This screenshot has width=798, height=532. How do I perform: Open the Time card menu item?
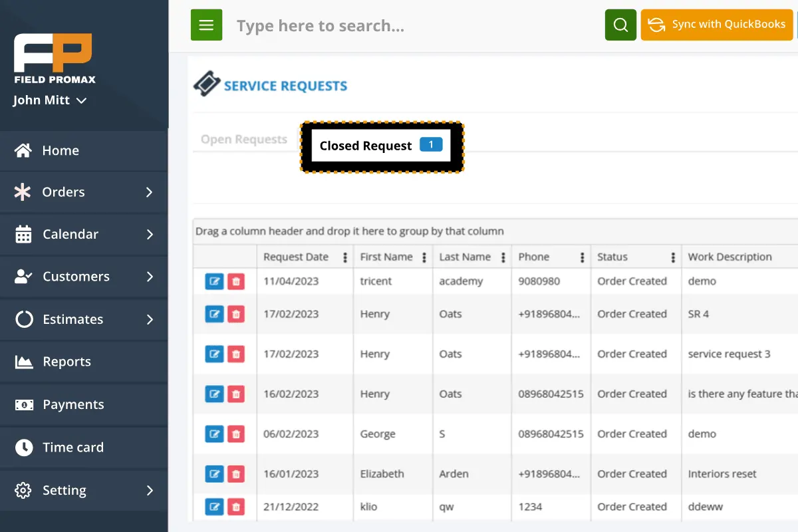(84, 448)
